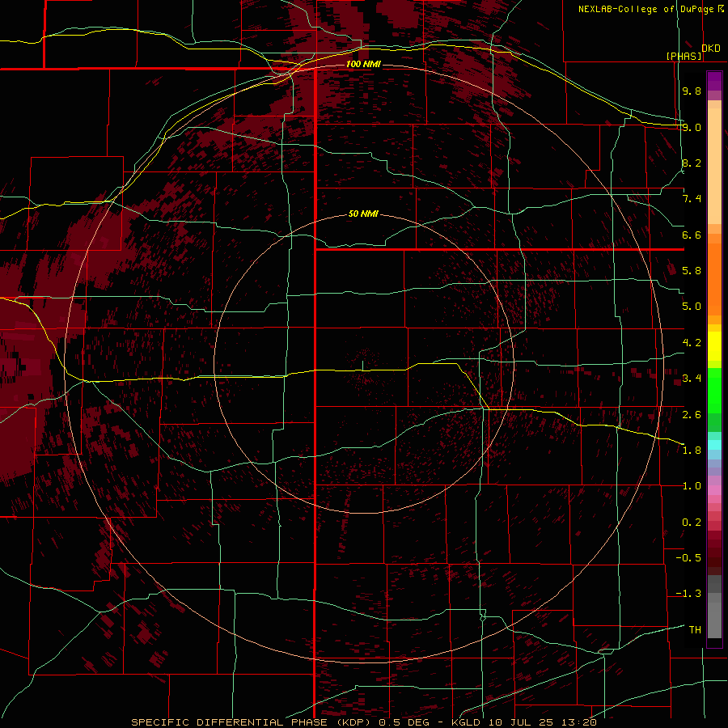Viewport: 728px width, 728px height.
Task: Click the SPECIFIC DIFFERENTIAL PHASE (KDP) caption
Action: [252, 722]
